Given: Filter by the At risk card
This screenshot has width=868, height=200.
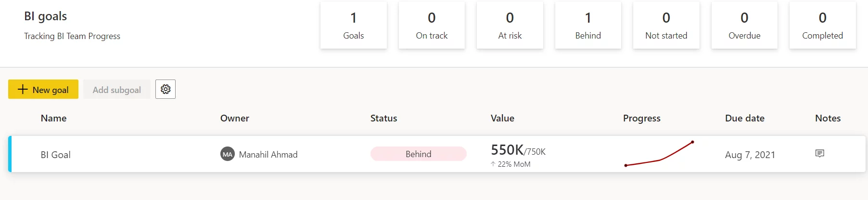Looking at the screenshot, I should [x=510, y=25].
